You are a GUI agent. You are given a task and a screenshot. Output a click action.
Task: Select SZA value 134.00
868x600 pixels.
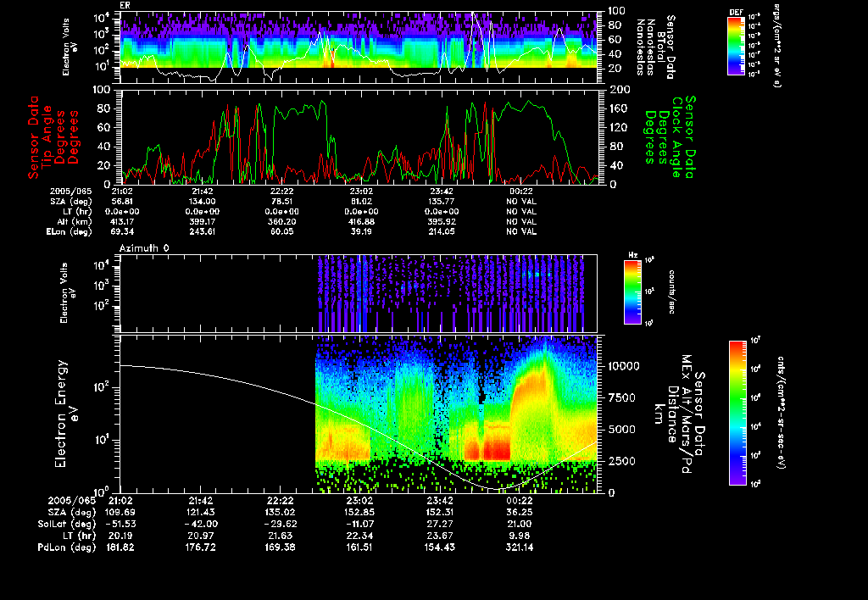[x=202, y=202]
